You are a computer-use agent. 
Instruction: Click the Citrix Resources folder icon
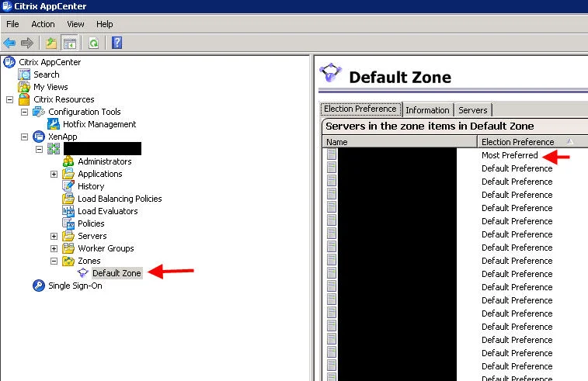[24, 99]
